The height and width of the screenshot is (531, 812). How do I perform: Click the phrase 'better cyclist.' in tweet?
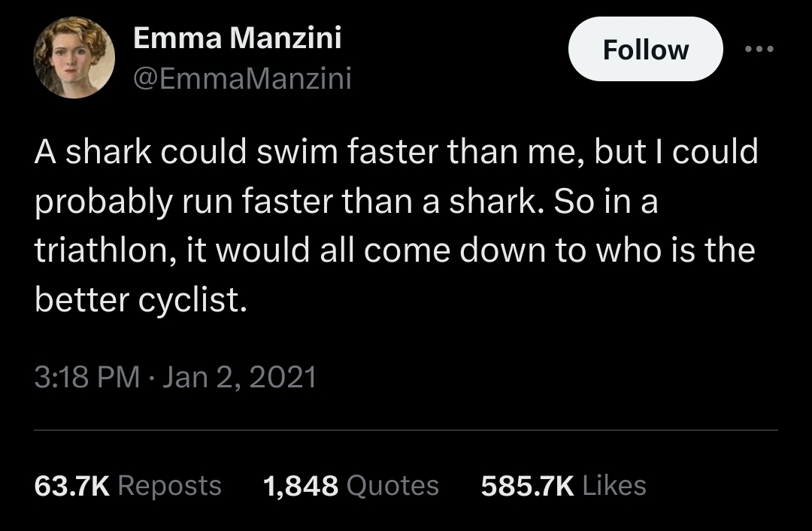pyautogui.click(x=141, y=299)
